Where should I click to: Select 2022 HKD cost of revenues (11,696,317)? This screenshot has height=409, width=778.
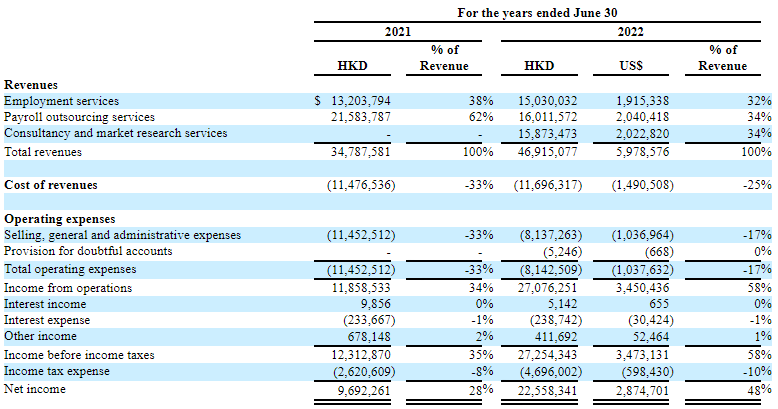548,185
